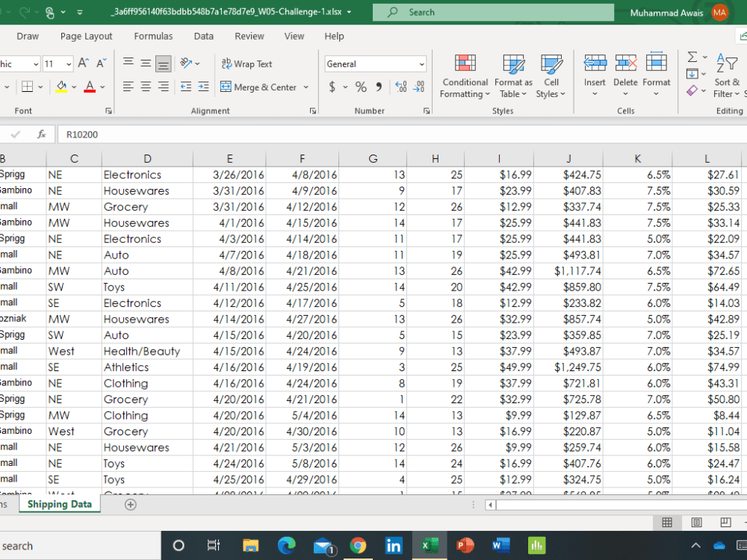The height and width of the screenshot is (560, 747).
Task: Open the Alignment dialog launcher
Action: (x=312, y=111)
